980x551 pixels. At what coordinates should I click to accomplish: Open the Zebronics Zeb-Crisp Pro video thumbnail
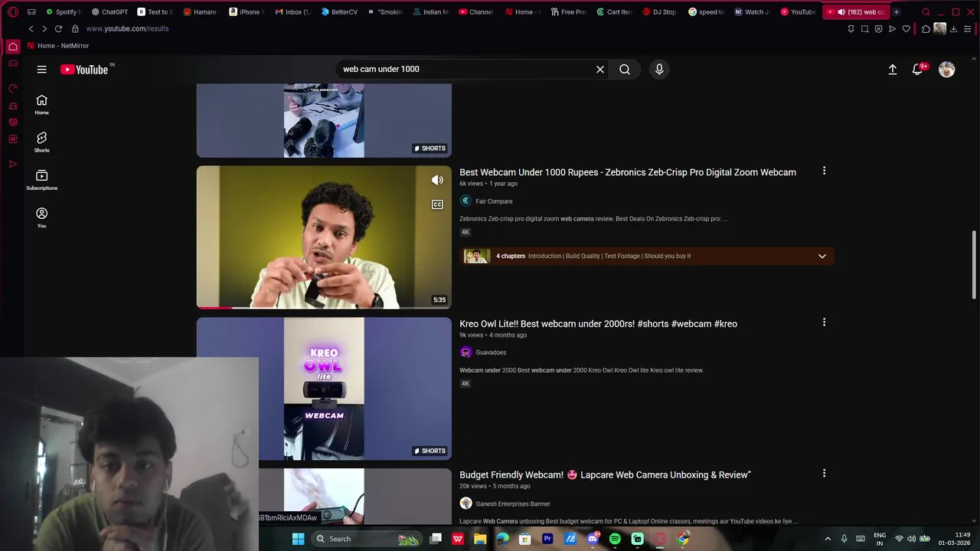(x=324, y=237)
